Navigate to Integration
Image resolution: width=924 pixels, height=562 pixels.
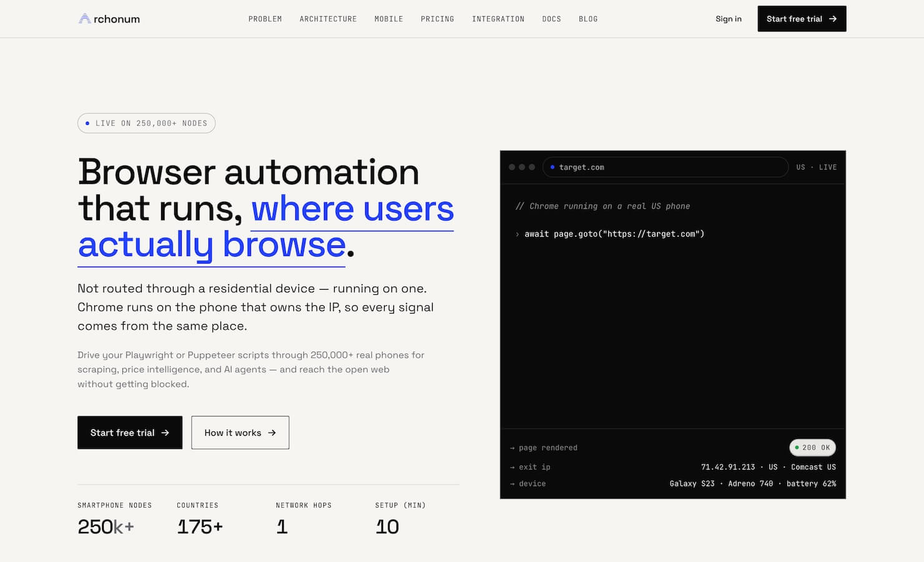point(498,19)
